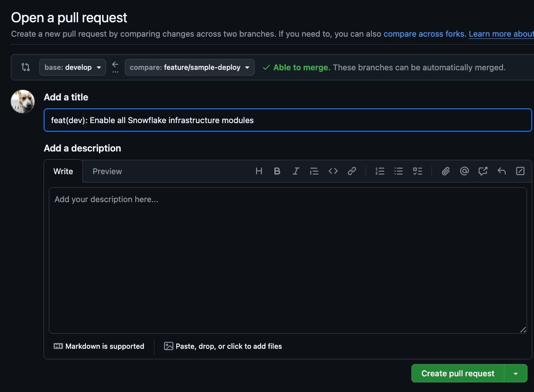Switch to the Preview tab

107,172
